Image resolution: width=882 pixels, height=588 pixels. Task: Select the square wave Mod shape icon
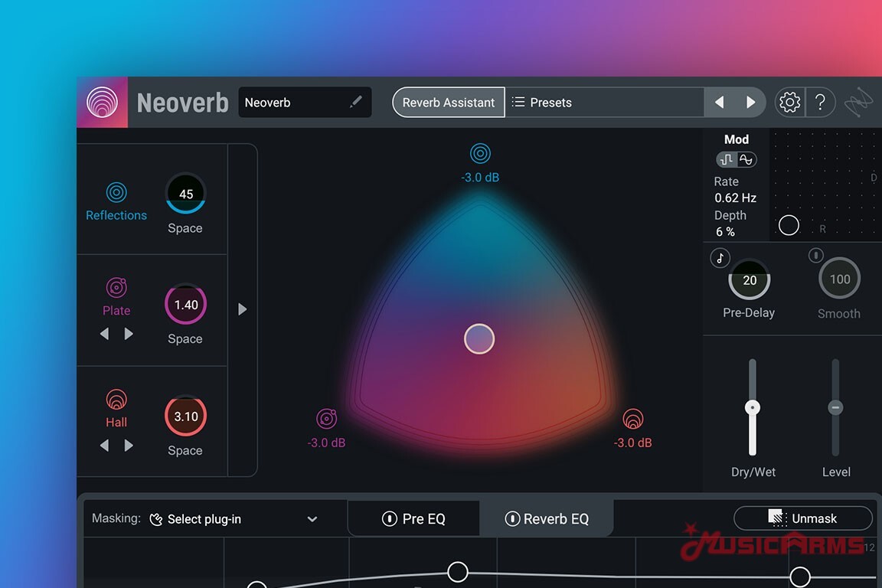pos(727,159)
